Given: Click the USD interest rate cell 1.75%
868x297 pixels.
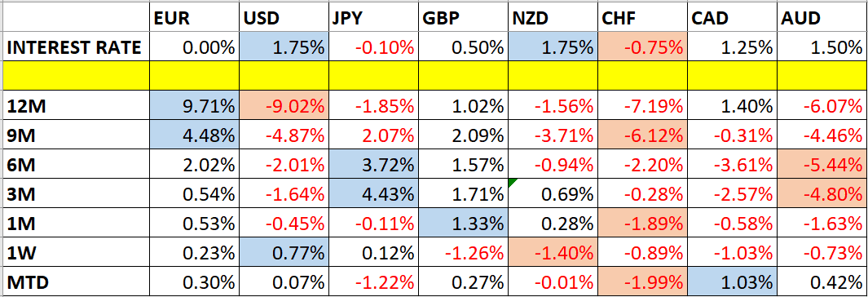Looking at the screenshot, I should [284, 47].
